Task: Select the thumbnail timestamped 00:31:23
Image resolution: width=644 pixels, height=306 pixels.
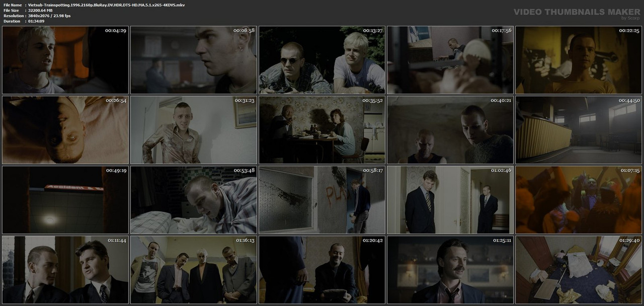Action: coord(194,130)
